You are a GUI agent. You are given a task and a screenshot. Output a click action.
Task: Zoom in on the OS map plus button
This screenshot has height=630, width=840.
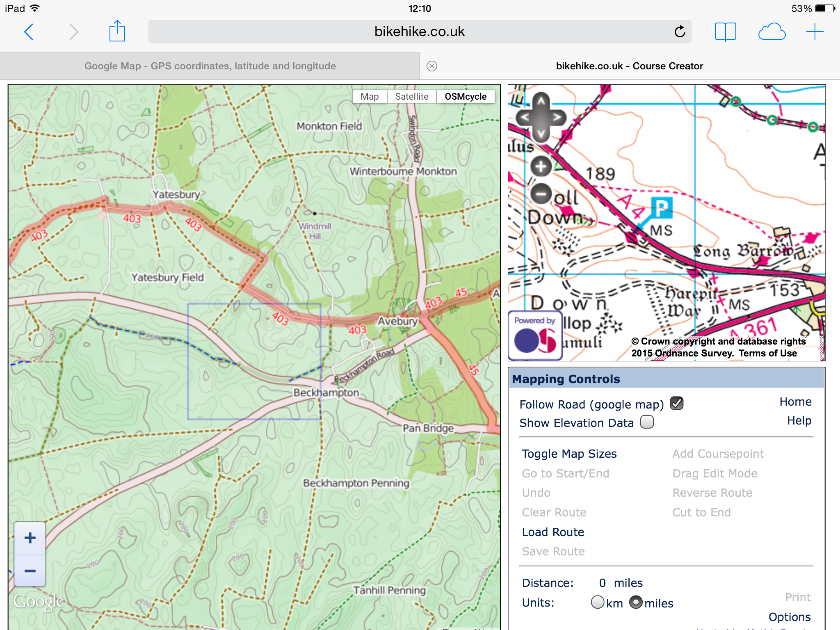coord(541,167)
